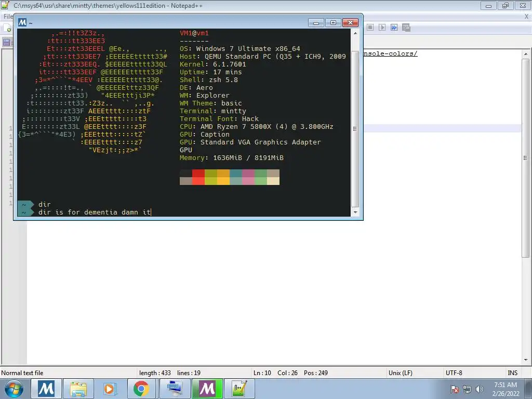This screenshot has height=399, width=532.
Task: Click the 'VM1@vm1' header in terminal
Action: point(194,33)
